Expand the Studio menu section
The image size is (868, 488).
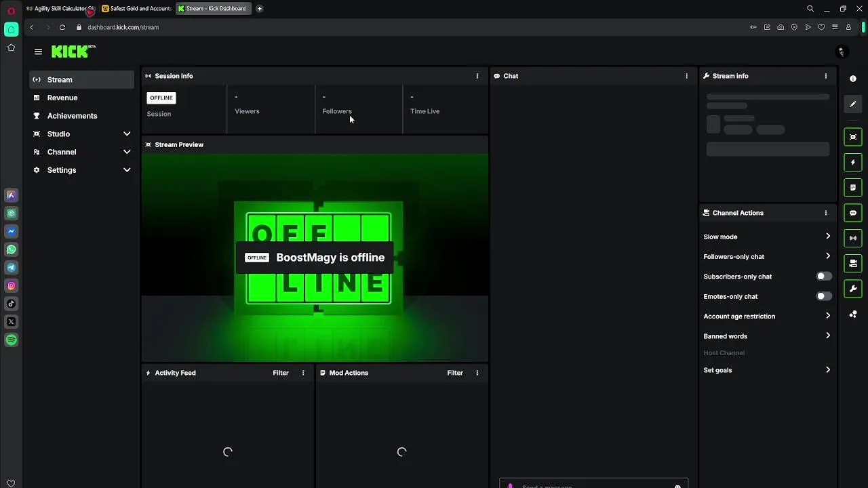tap(82, 134)
